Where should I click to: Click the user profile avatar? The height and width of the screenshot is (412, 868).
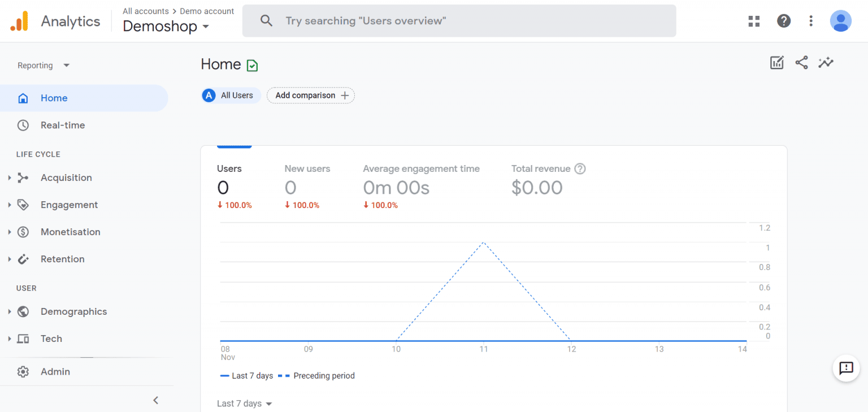(840, 21)
